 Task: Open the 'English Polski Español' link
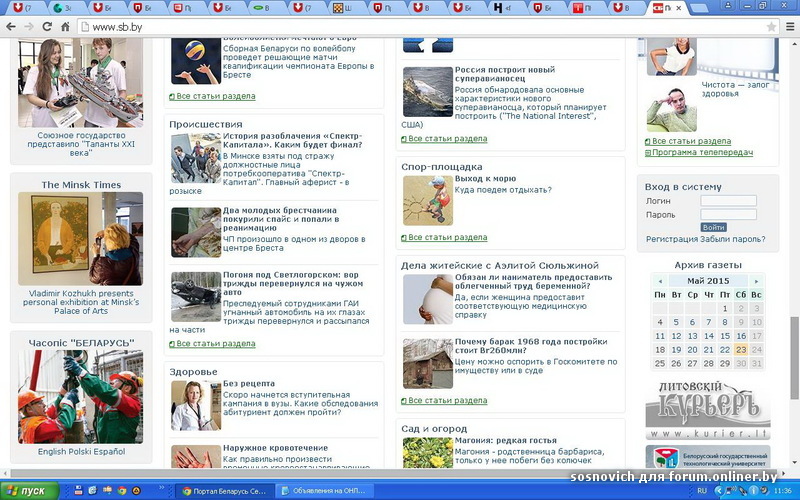[81, 452]
